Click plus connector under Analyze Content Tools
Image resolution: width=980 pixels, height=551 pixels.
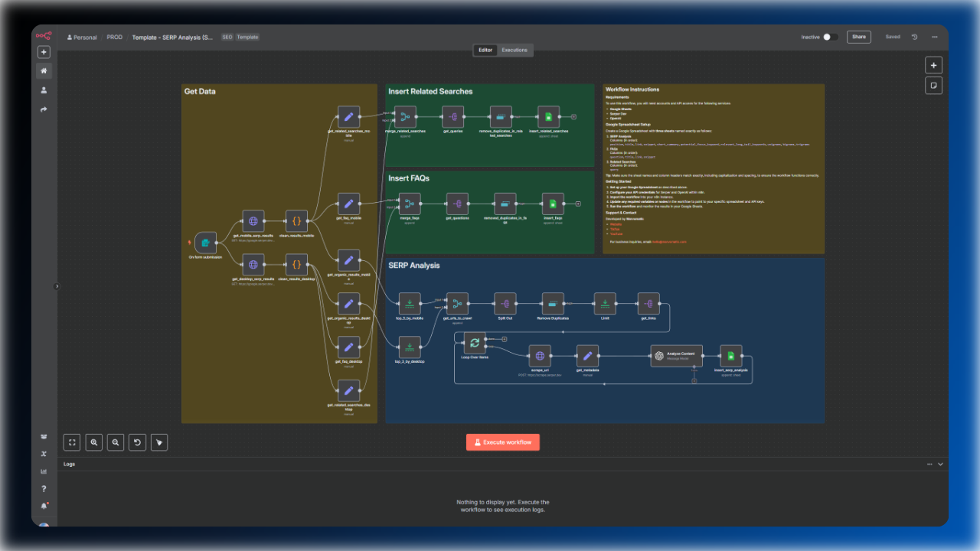tap(694, 380)
